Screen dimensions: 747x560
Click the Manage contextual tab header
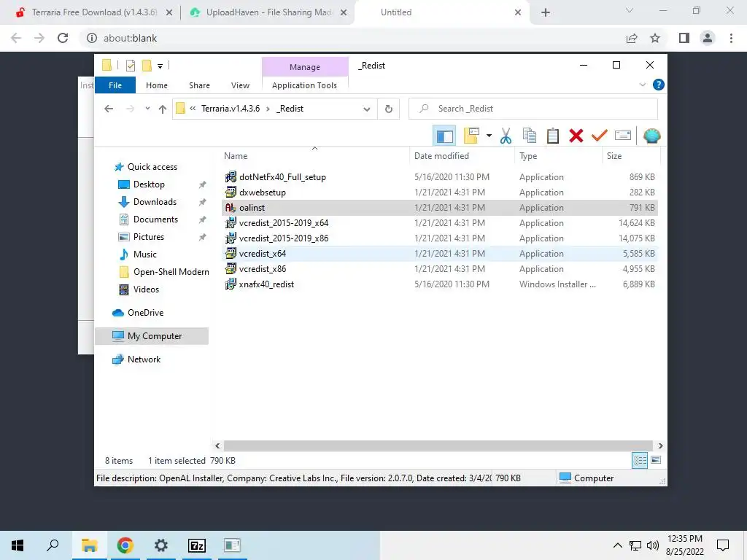point(305,67)
